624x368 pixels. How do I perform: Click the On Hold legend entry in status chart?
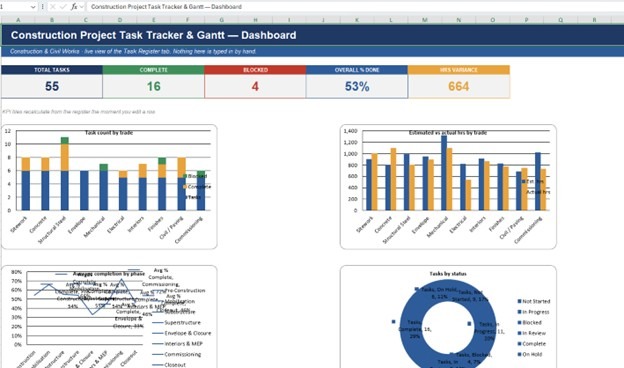tap(530, 354)
